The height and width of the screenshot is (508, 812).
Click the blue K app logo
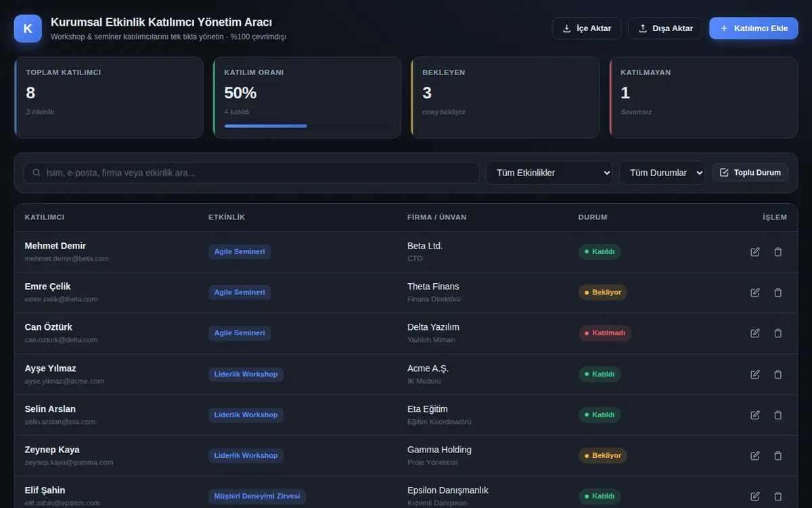click(28, 28)
